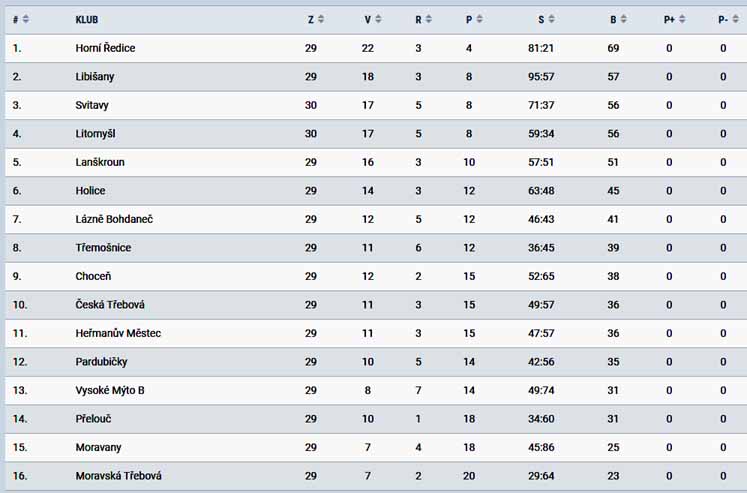
Task: Sort table by rank number arrows
Action: click(26, 19)
